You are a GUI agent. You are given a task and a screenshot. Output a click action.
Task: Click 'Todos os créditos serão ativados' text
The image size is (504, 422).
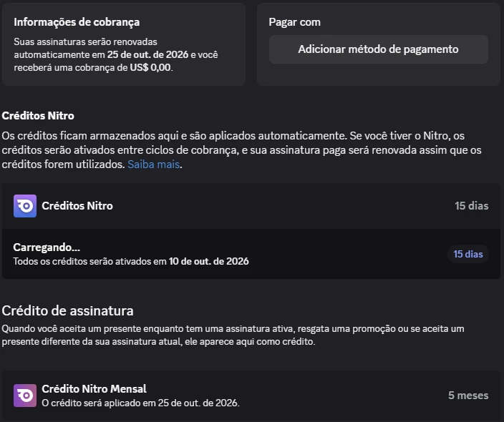click(82, 261)
